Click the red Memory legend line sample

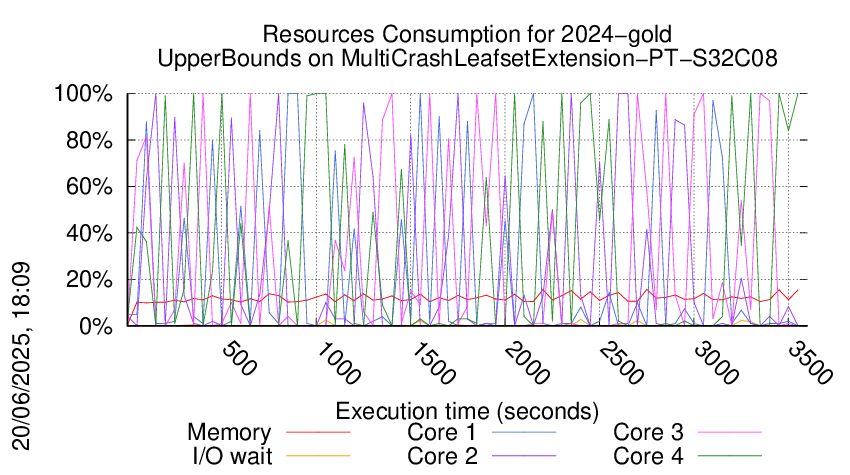318,432
